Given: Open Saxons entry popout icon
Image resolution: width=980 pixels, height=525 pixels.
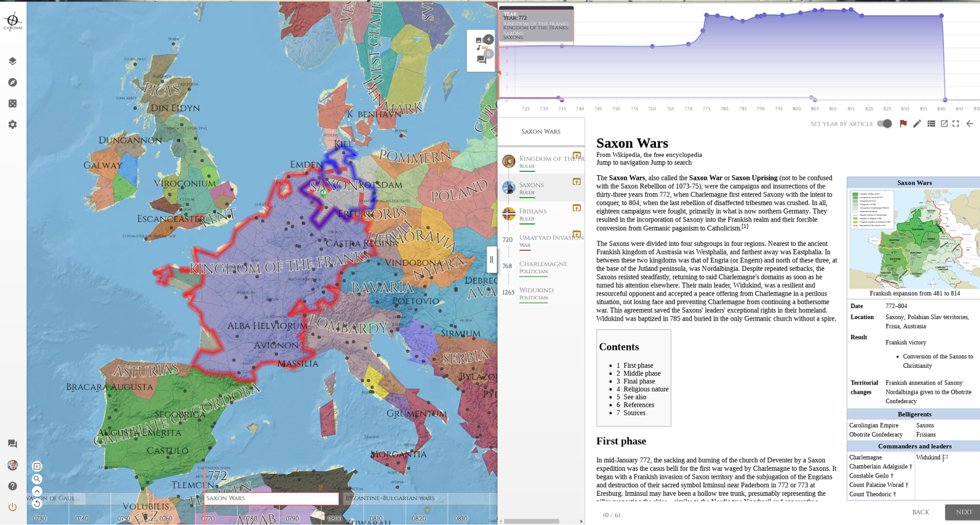Looking at the screenshot, I should coord(577,182).
